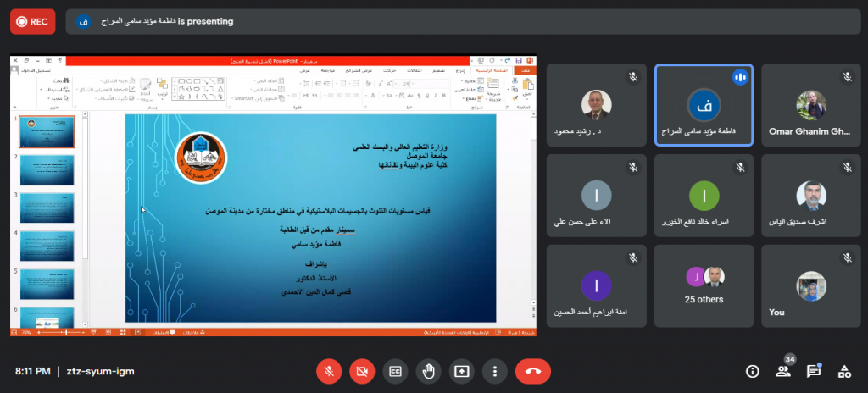Unmute your microphone
868x393 pixels.
coord(329,371)
